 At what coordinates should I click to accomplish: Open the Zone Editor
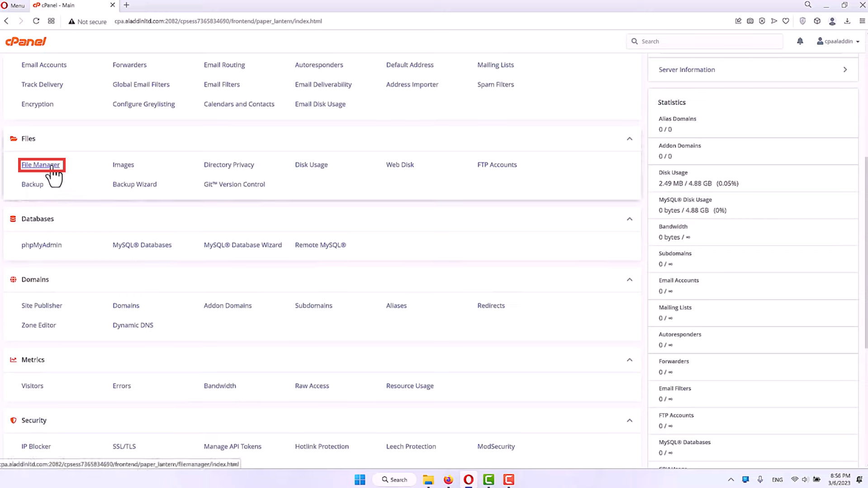click(39, 325)
